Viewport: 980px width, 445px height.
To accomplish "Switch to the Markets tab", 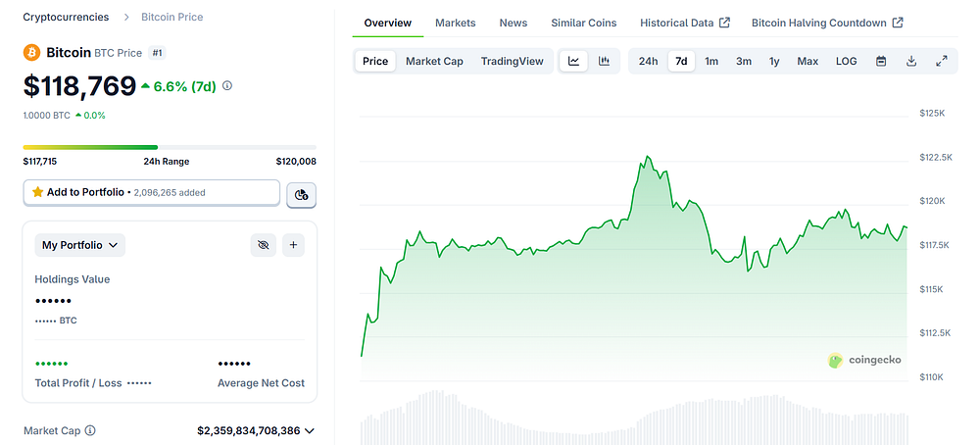I will tap(455, 24).
